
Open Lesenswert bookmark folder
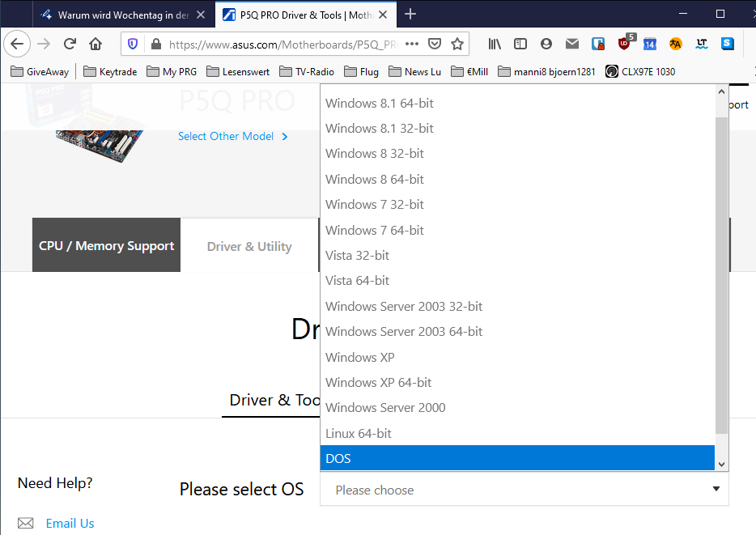238,72
